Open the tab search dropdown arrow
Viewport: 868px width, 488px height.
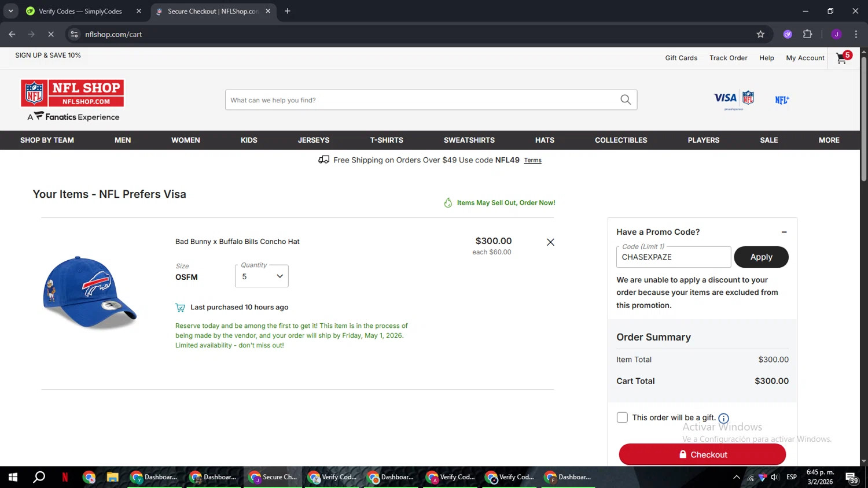10,11
